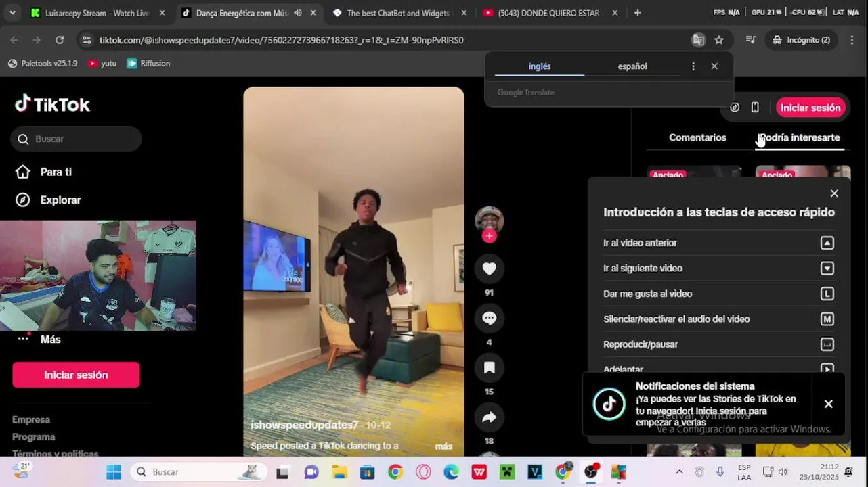This screenshot has width=868, height=487.
Task: Click Windows taskbar search box
Action: pyautogui.click(x=198, y=472)
